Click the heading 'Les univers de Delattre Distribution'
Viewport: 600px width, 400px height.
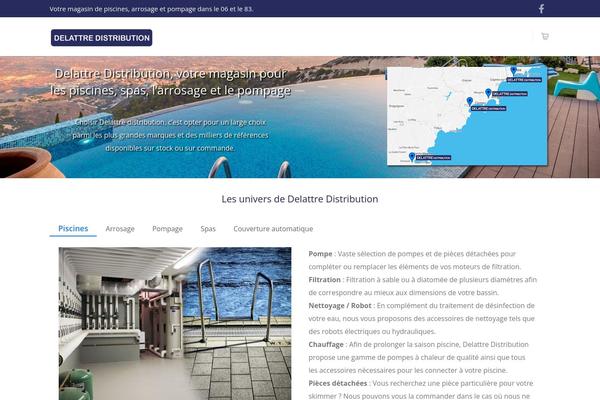click(x=300, y=199)
